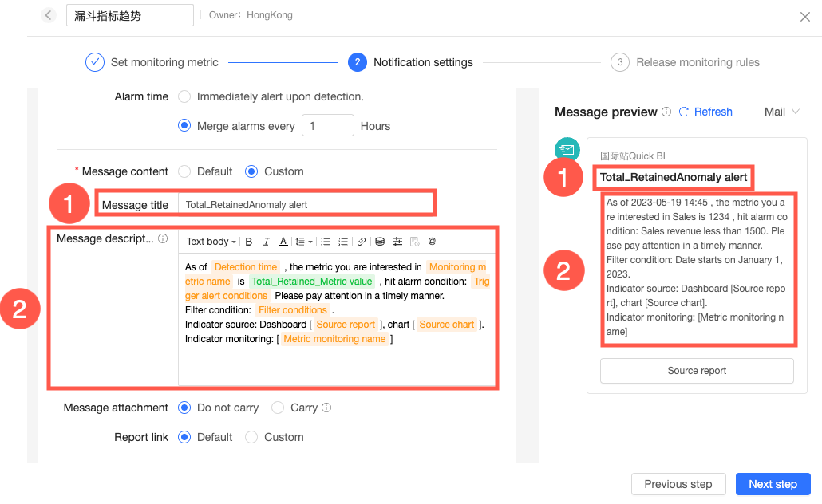Viewport: 822px width, 504px height.
Task: Open the Mail channel dropdown
Action: (781, 112)
